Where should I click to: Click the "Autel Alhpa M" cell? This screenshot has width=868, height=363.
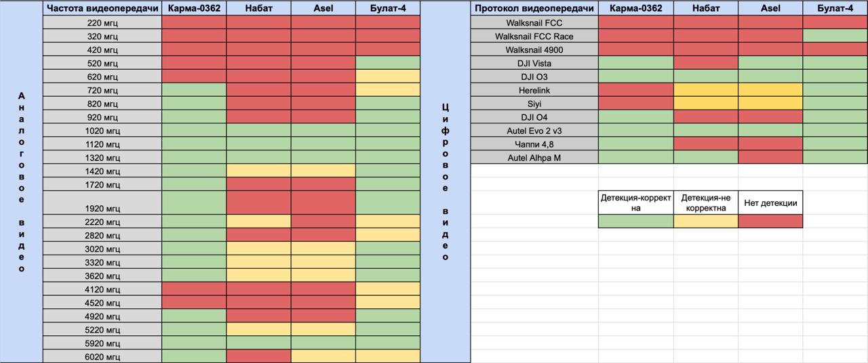pos(534,157)
